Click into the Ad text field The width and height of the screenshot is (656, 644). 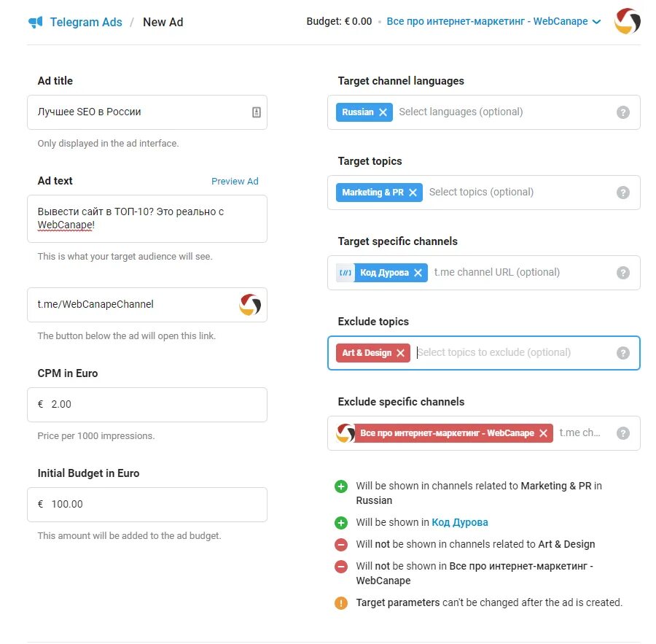[x=147, y=219]
